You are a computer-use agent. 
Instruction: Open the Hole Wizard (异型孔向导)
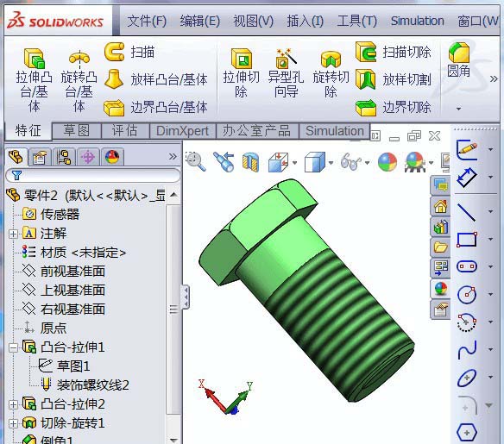coord(286,73)
